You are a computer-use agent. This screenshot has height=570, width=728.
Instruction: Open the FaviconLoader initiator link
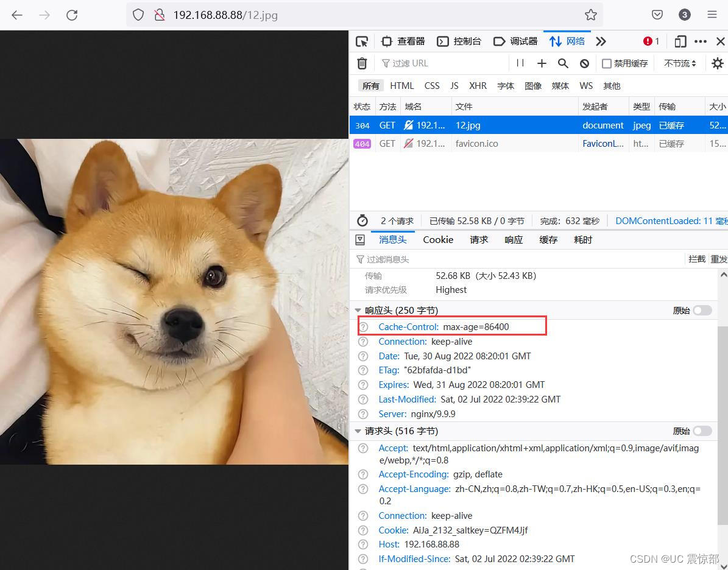(x=603, y=144)
